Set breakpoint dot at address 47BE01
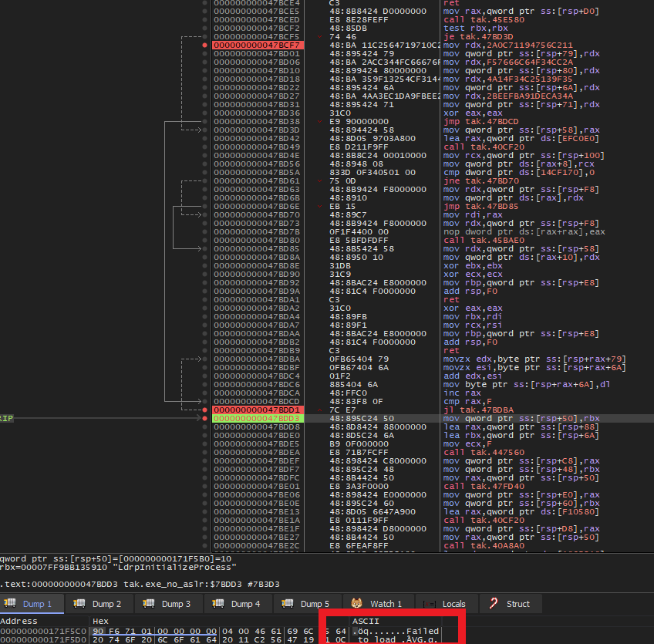The height and width of the screenshot is (644, 654). [204, 487]
